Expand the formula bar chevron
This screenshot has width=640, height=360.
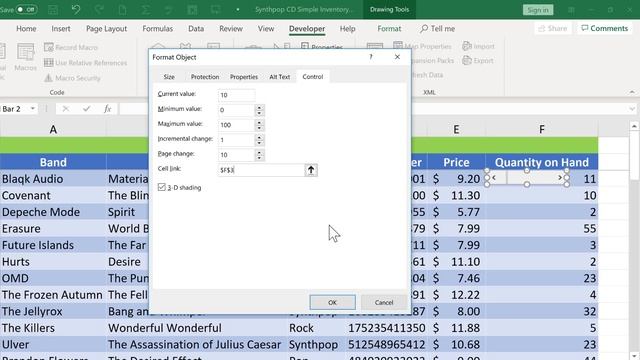(632, 109)
